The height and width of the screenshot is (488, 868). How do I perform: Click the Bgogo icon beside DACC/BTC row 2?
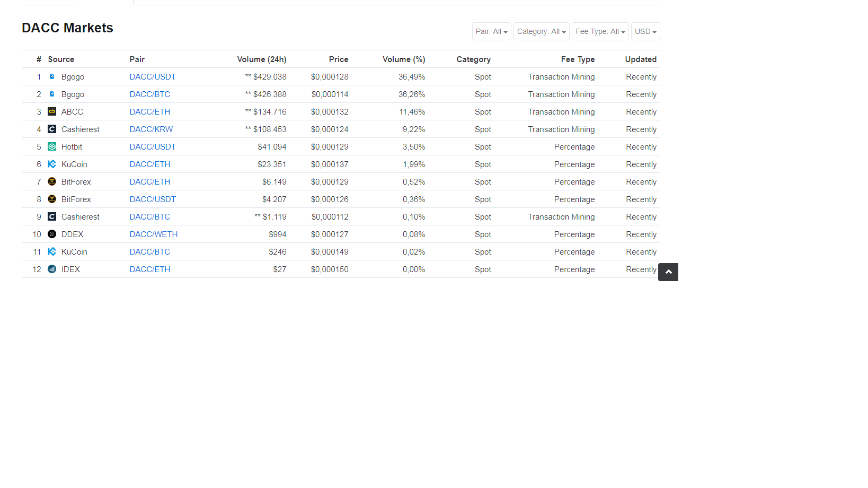52,94
